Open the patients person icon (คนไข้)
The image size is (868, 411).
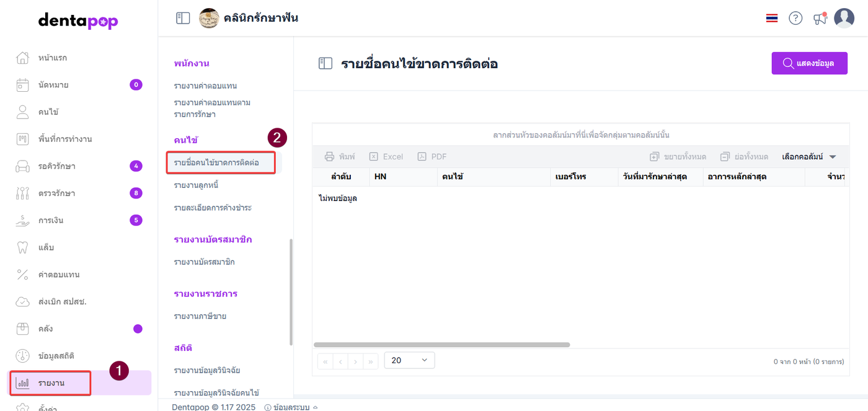pyautogui.click(x=22, y=112)
